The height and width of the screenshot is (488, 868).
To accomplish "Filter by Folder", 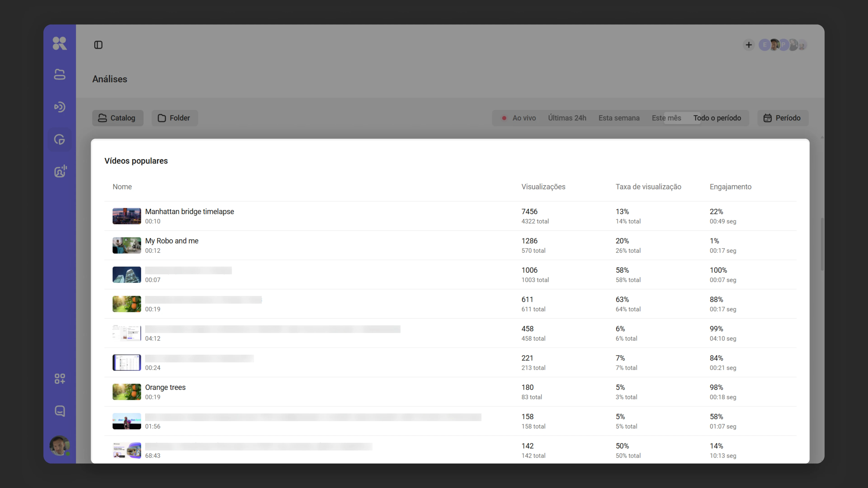I will [175, 118].
